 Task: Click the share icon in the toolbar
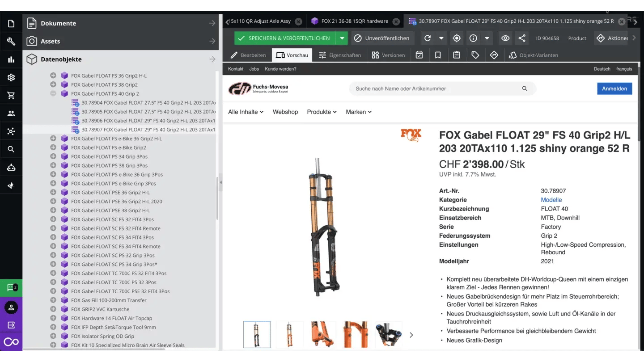pyautogui.click(x=522, y=38)
